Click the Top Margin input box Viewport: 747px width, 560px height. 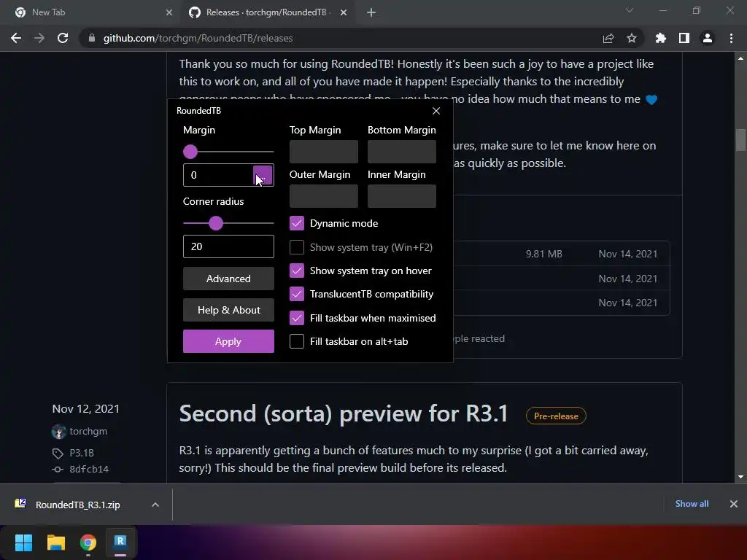coord(323,152)
